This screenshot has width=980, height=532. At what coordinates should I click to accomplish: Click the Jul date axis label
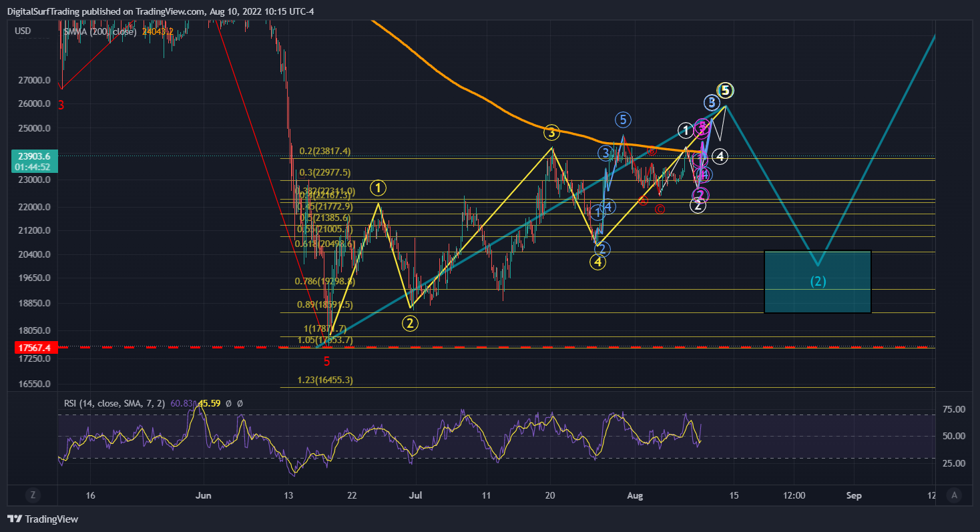(415, 495)
